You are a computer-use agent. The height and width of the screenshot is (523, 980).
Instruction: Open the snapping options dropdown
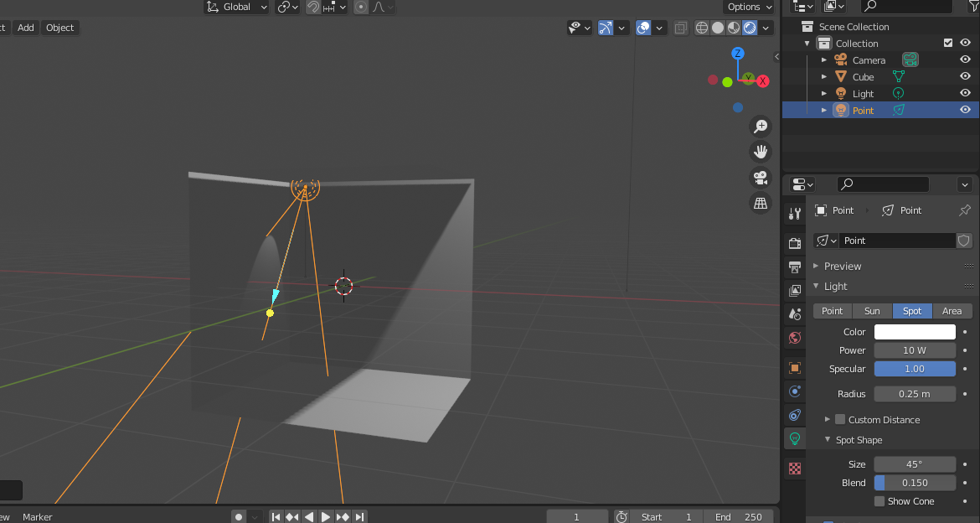(x=335, y=7)
